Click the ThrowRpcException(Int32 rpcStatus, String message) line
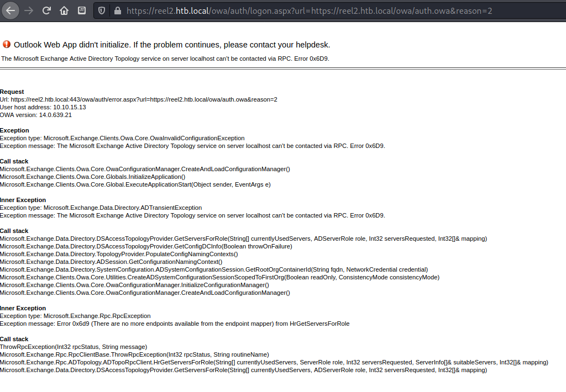The image size is (566, 392). point(74,347)
